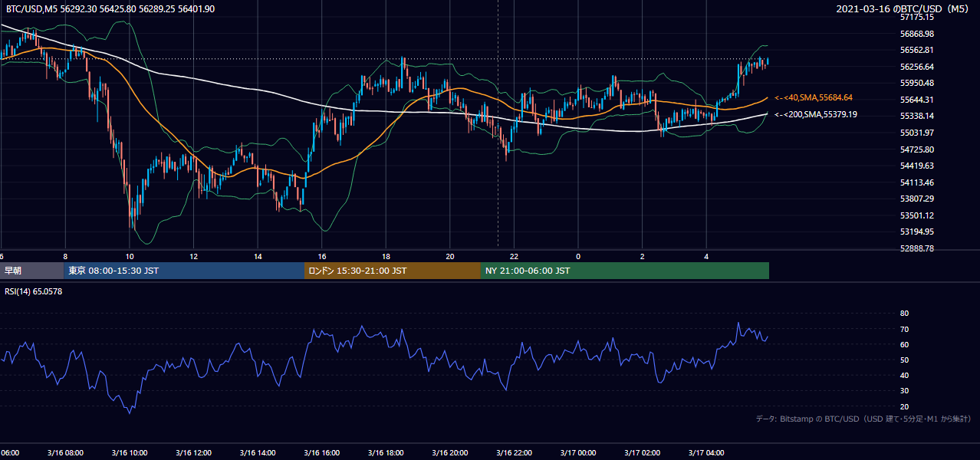The width and height of the screenshot is (980, 460).
Task: Click the RSI(14) 65.0578 indicator label
Action: tap(34, 291)
